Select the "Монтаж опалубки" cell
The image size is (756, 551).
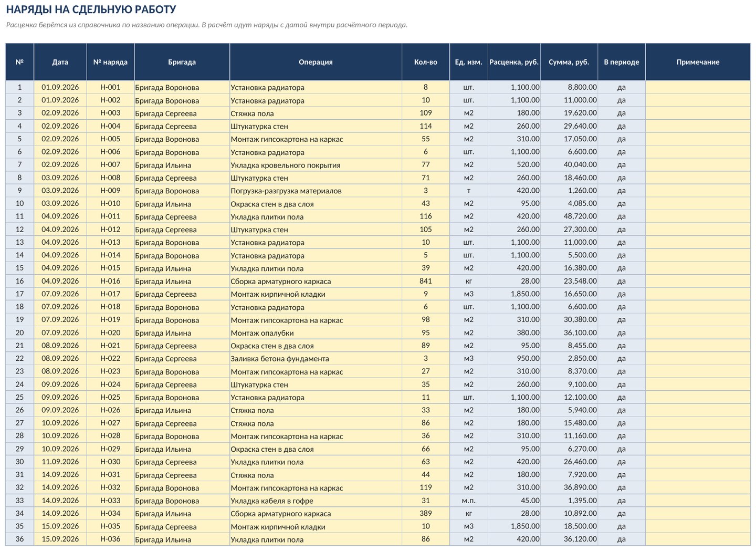pyautogui.click(x=316, y=332)
